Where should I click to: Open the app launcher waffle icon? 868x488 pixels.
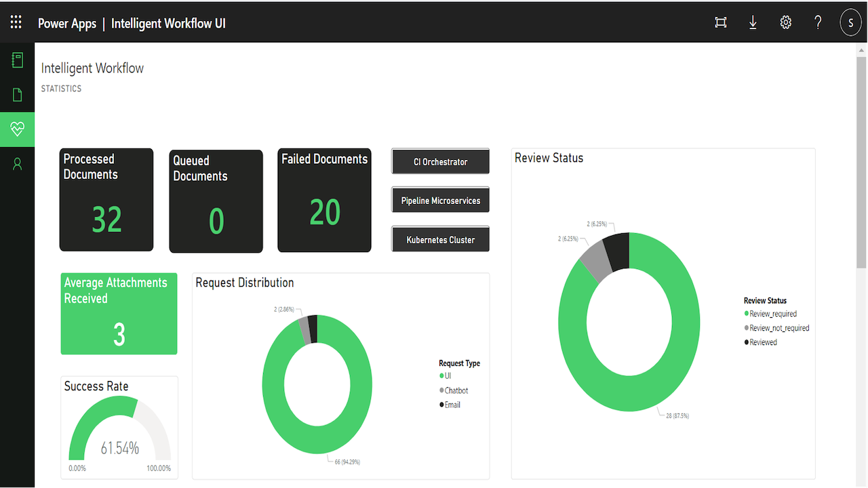pyautogui.click(x=16, y=22)
